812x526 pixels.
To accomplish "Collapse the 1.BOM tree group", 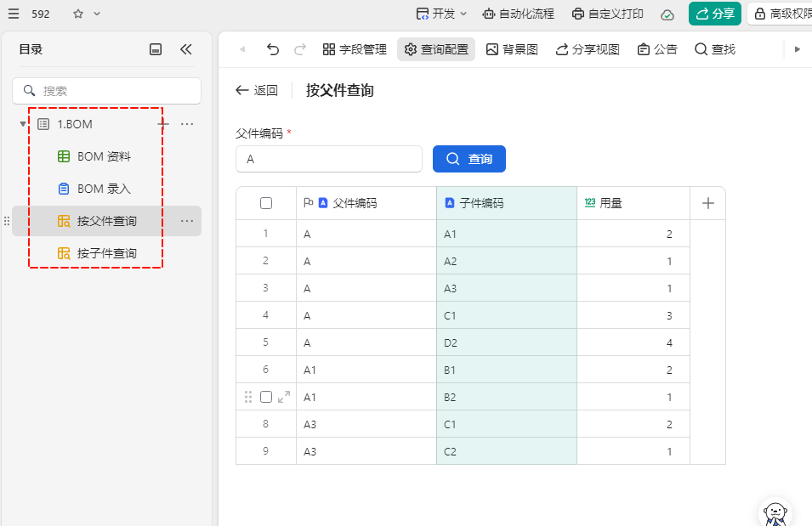I will pos(23,124).
